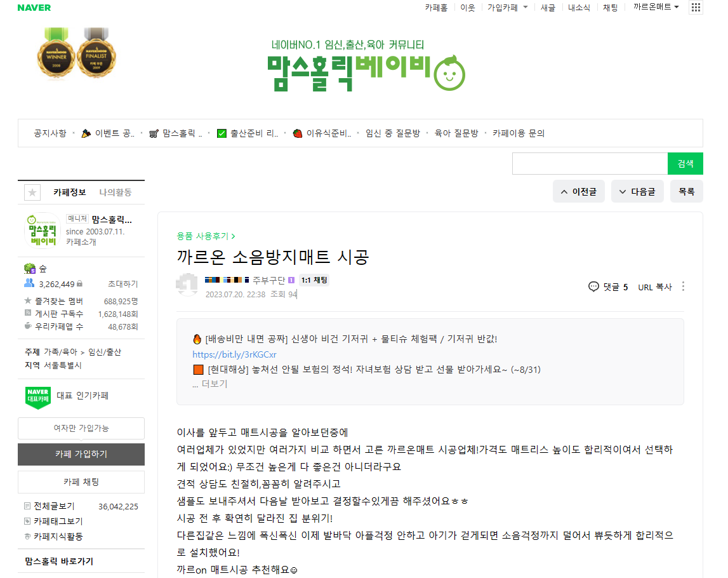Open 채팅 in the top navigation
Screen dimensions: 728x578
pos(610,8)
